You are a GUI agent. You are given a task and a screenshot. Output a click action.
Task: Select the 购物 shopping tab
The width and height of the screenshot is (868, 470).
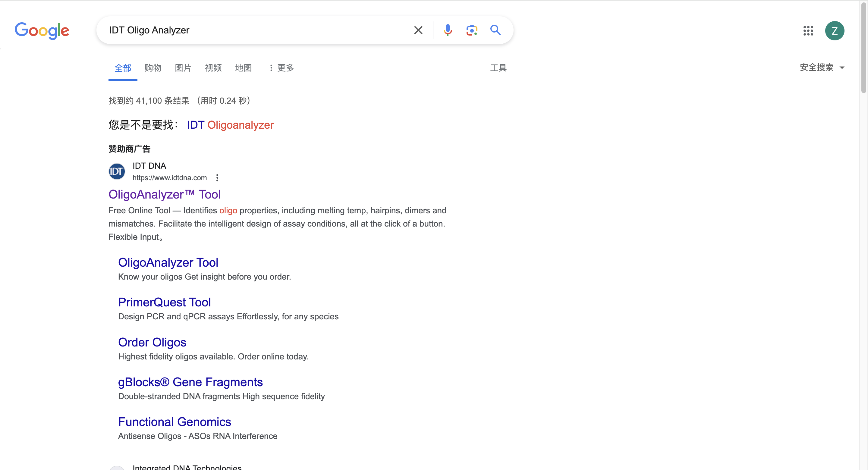click(x=153, y=68)
